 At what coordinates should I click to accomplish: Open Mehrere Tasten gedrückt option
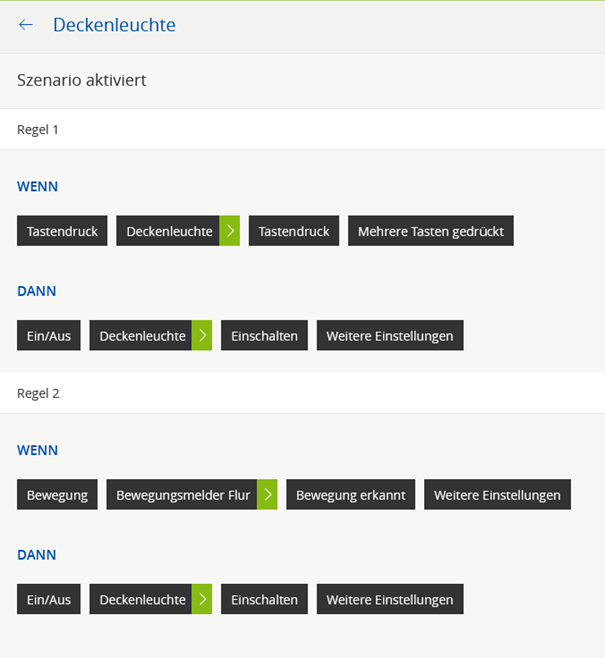pos(431,231)
